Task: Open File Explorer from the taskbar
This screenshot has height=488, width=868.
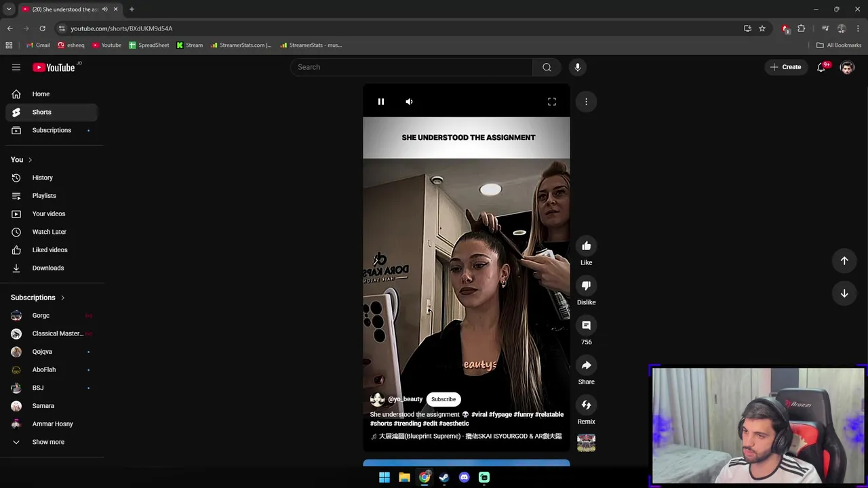Action: click(x=404, y=477)
